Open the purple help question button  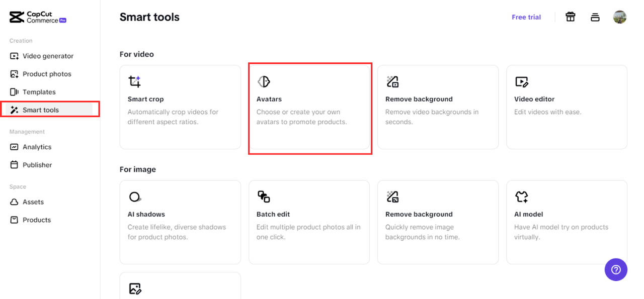pyautogui.click(x=616, y=270)
